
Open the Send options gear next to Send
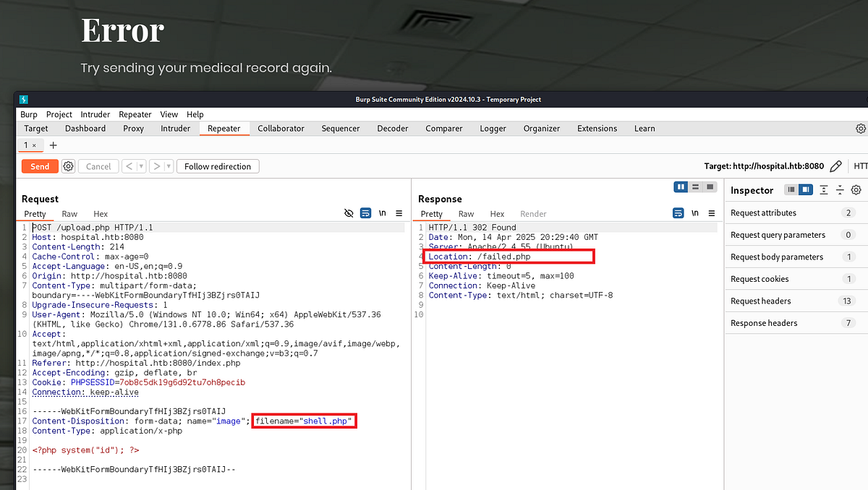click(68, 166)
